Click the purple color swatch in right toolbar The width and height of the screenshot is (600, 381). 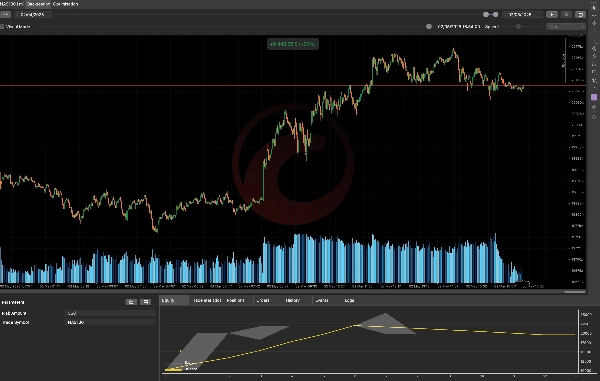[594, 97]
